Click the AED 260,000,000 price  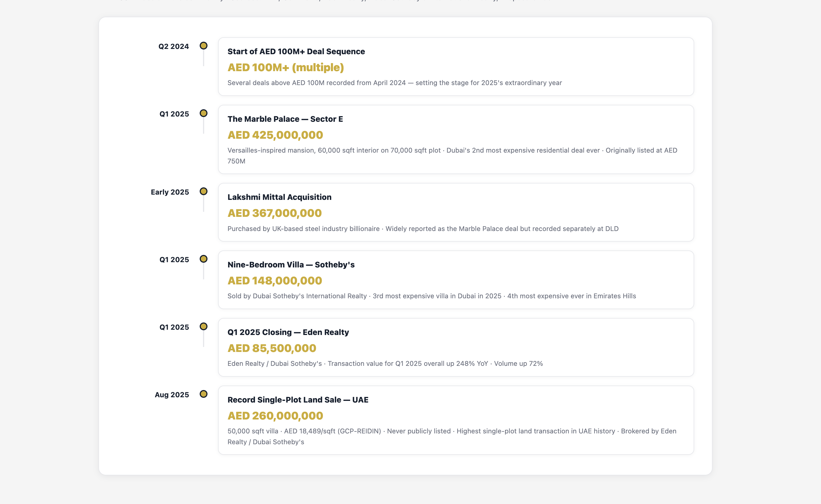click(275, 416)
